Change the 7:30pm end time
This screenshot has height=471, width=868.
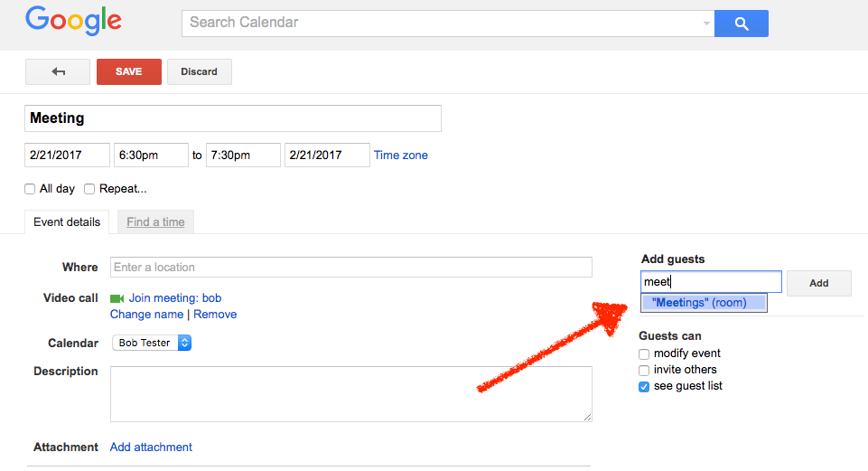[x=243, y=155]
